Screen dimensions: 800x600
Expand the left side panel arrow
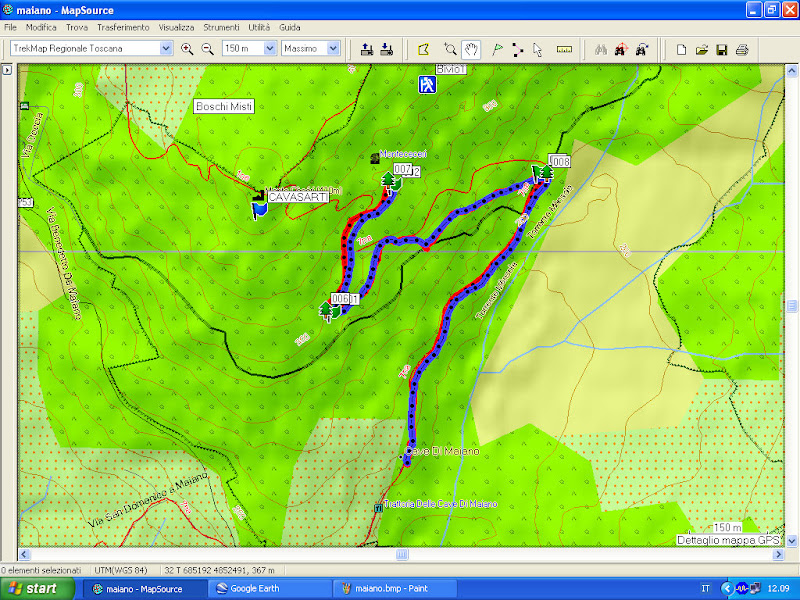7,70
